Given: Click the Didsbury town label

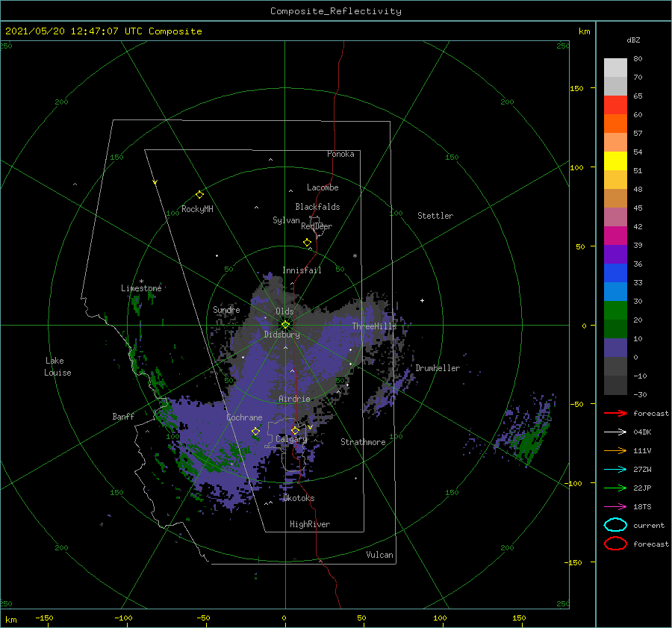Looking at the screenshot, I should [281, 335].
